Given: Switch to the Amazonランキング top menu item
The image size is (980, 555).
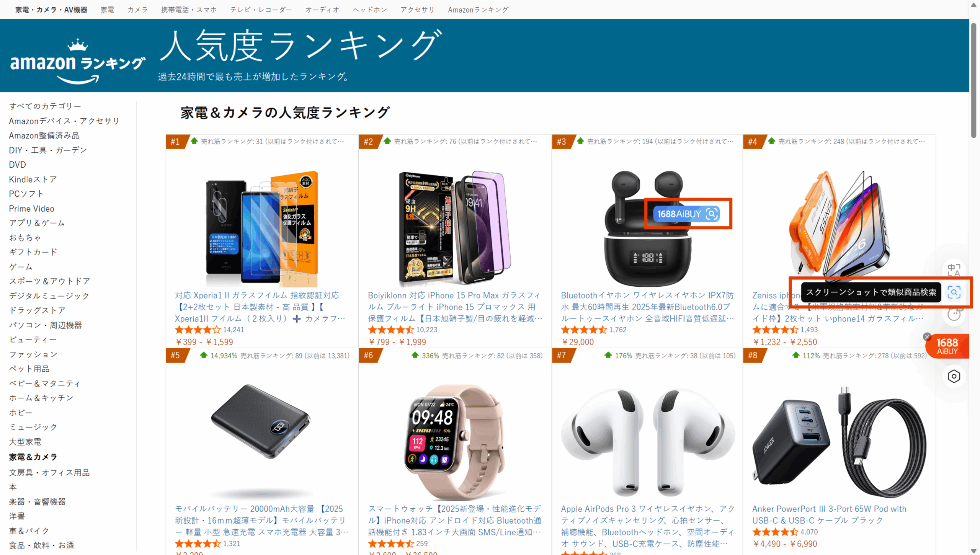Looking at the screenshot, I should pos(478,10).
